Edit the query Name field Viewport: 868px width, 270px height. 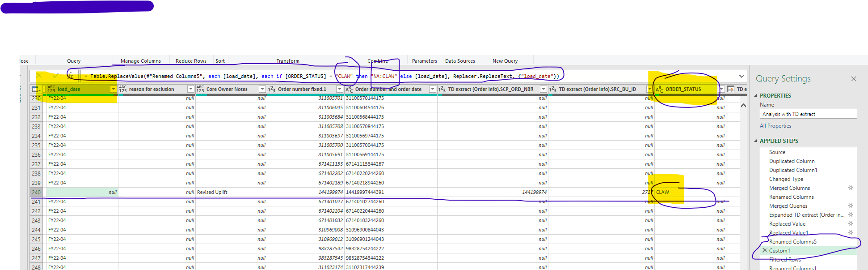808,114
